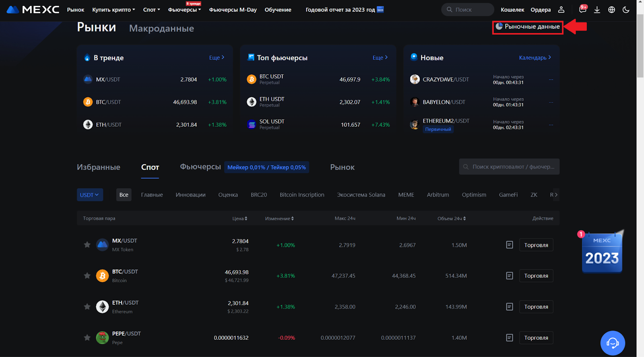Click Торговля button for ETH/USDT
This screenshot has height=357, width=644.
pyautogui.click(x=536, y=307)
